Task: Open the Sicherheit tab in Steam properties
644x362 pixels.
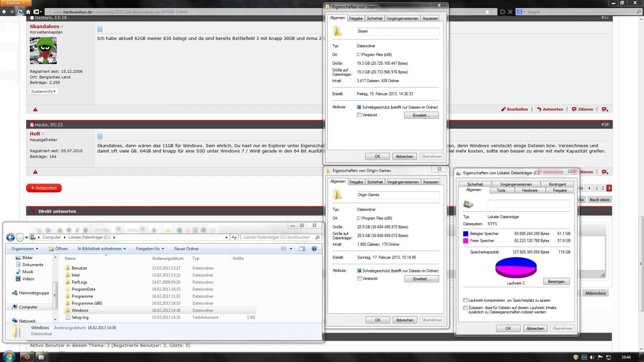Action: pyautogui.click(x=375, y=19)
